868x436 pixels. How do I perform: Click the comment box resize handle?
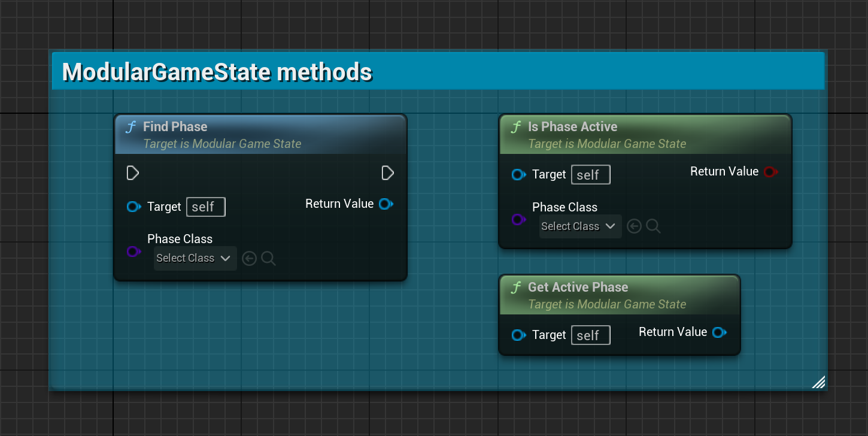[x=818, y=382]
